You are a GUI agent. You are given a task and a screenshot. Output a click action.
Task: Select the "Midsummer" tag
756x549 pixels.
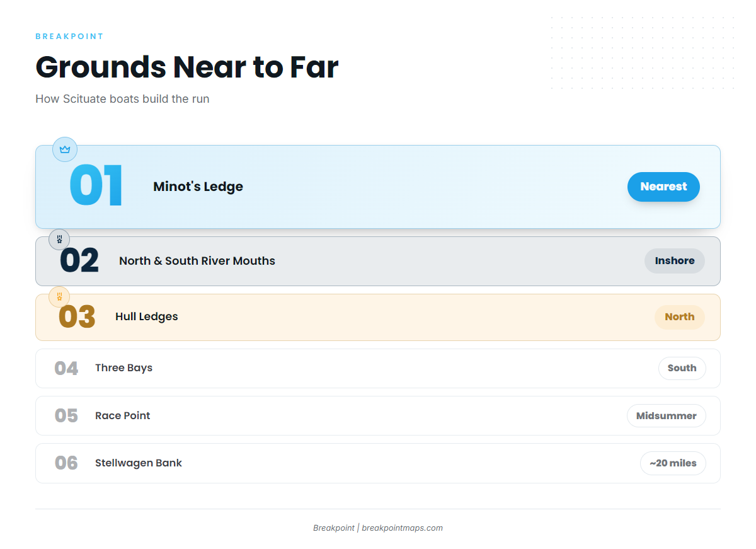tap(667, 416)
